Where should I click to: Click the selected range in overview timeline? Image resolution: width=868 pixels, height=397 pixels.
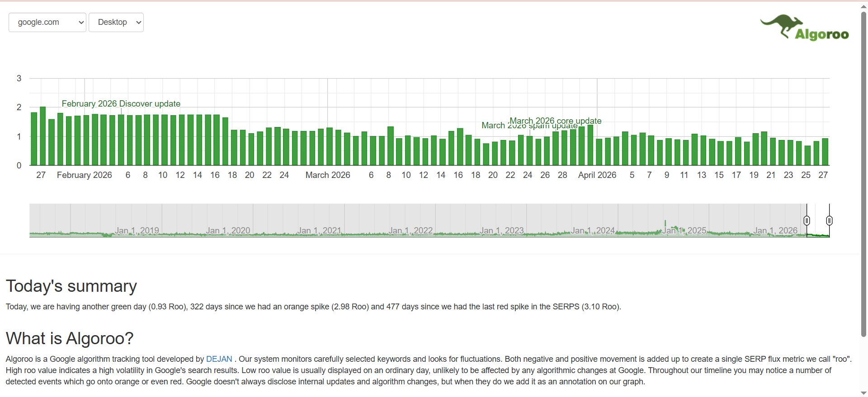818,220
